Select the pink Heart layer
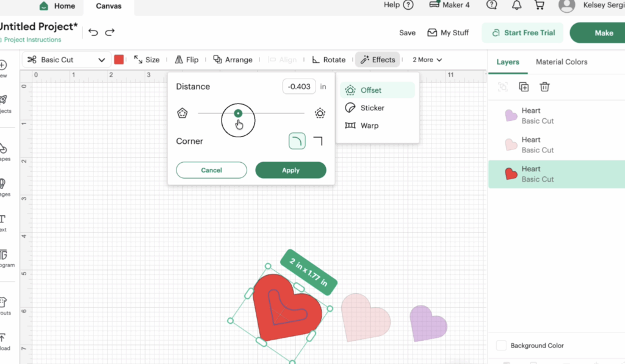Image resolution: width=625 pixels, height=364 pixels. [x=557, y=145]
